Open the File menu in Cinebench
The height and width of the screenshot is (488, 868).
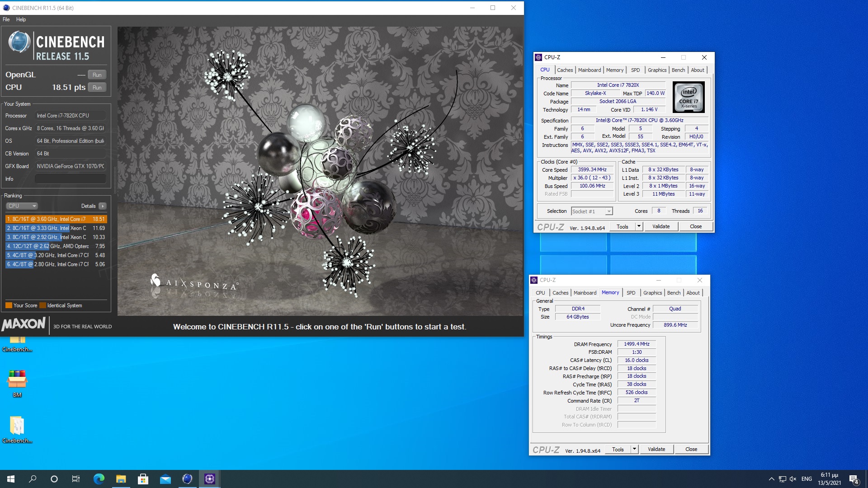(x=6, y=19)
